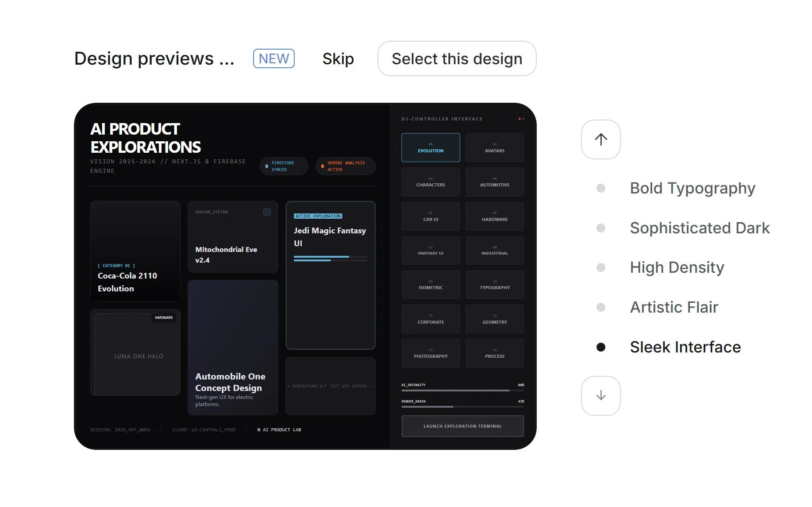Click the Firestore Synced status pill
This screenshot has width=812, height=507.
[x=284, y=166]
